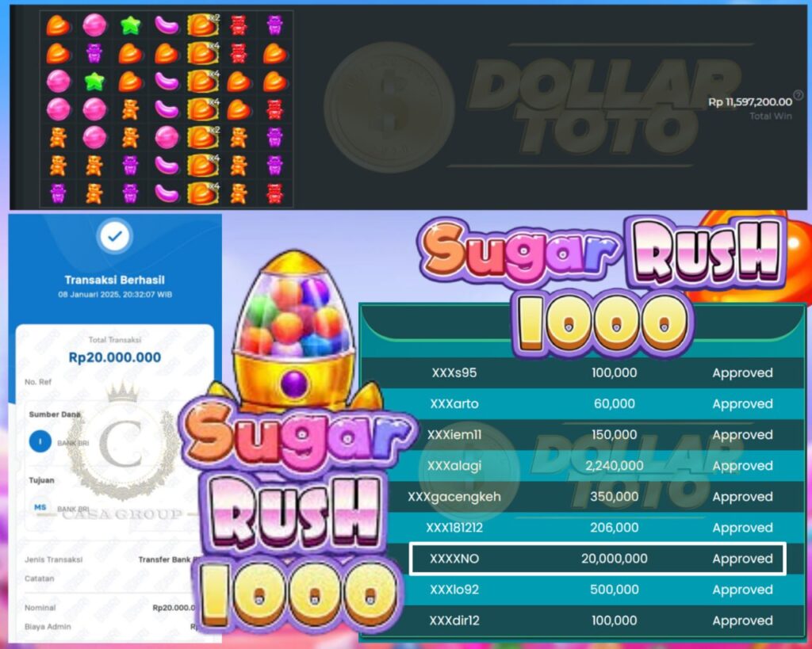
Task: Select the XXXs95 100,000 row
Action: click(583, 372)
